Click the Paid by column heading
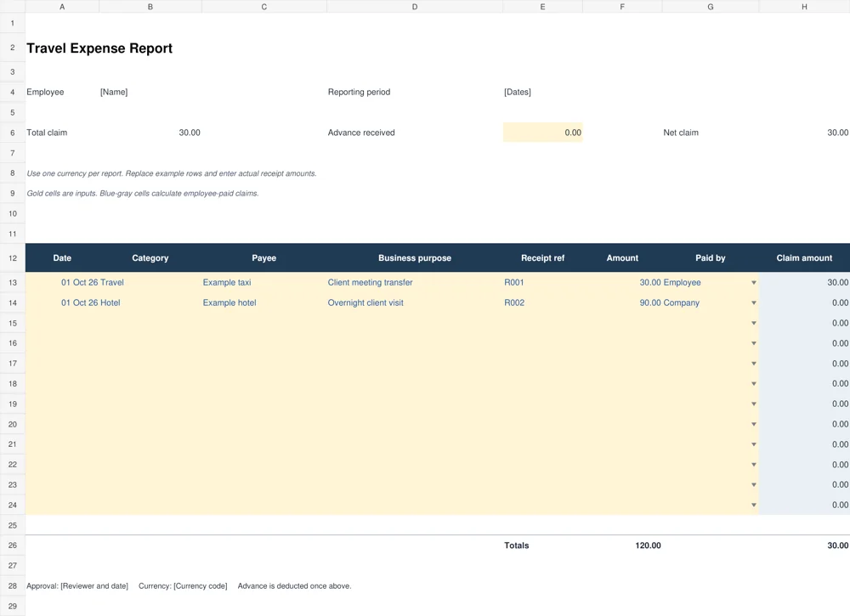 (710, 258)
